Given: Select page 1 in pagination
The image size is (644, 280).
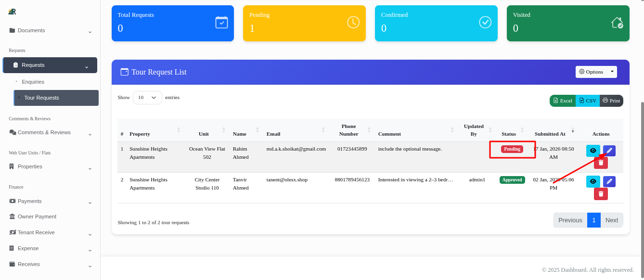Looking at the screenshot, I should click(593, 220).
